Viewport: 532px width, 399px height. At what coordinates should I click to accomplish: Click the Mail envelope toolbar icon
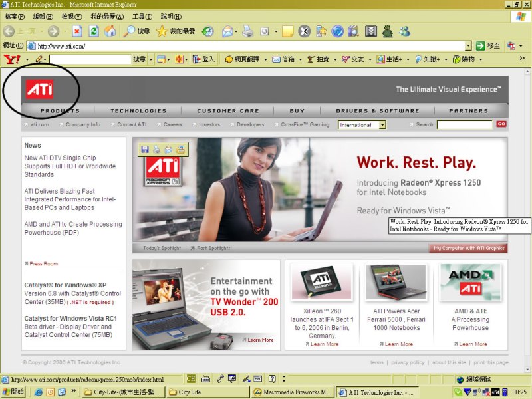click(x=227, y=31)
